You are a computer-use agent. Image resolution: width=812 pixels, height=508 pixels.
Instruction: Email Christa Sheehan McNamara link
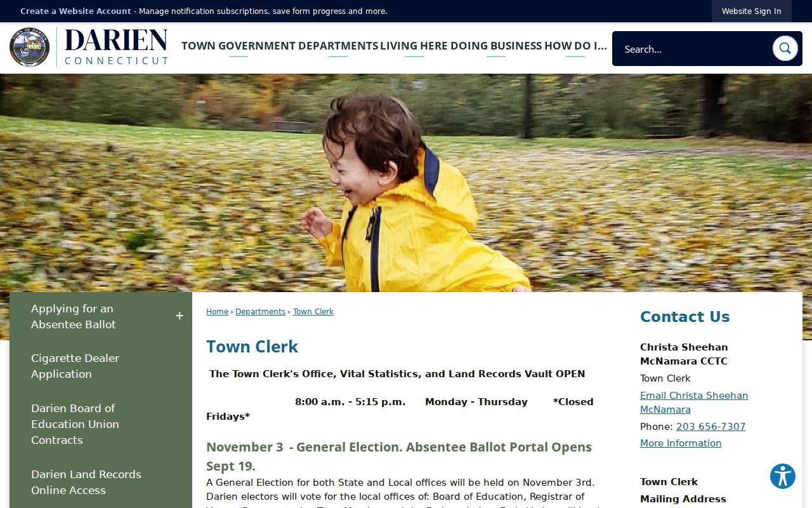point(694,403)
